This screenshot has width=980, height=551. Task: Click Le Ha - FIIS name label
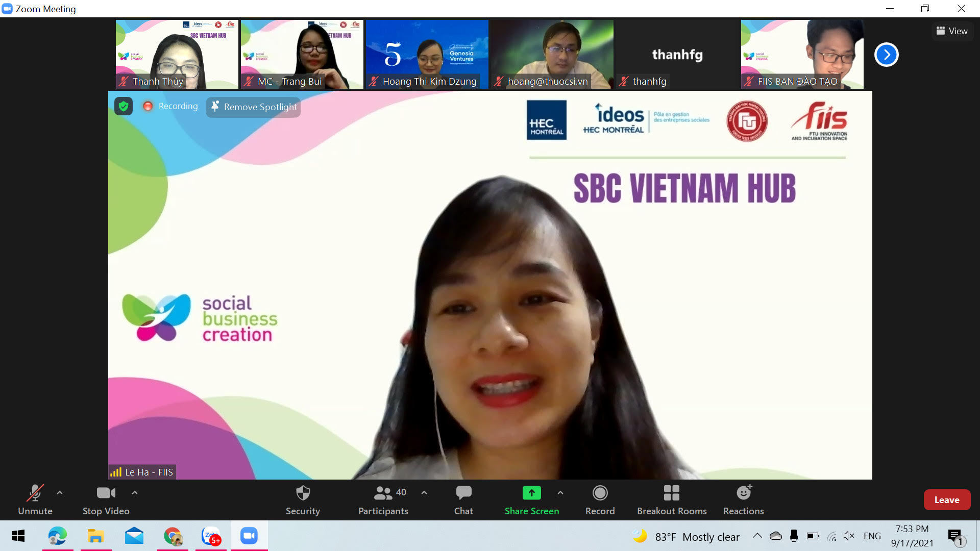(x=149, y=472)
